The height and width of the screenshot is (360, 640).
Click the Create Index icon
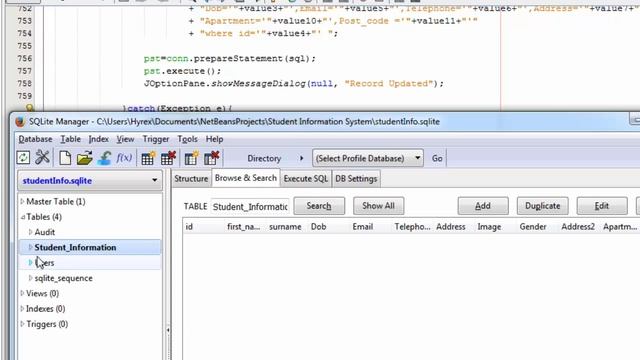click(191, 158)
